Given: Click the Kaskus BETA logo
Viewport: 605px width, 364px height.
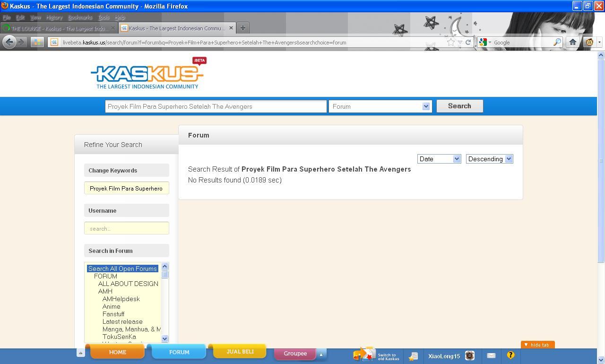Looking at the screenshot, I should [148, 73].
